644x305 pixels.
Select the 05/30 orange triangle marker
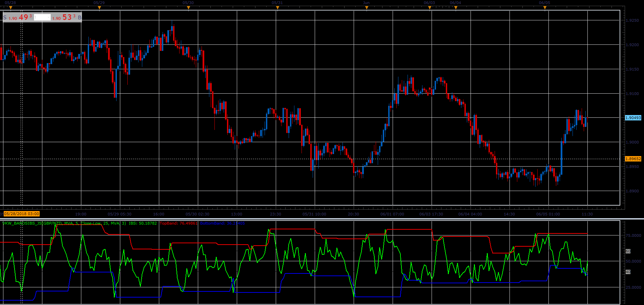(x=188, y=7)
